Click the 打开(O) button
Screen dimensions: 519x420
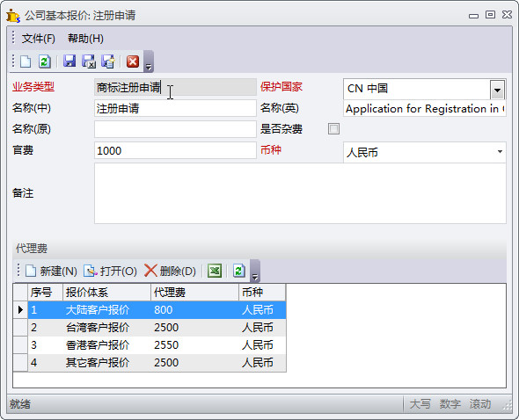pyautogui.click(x=110, y=271)
